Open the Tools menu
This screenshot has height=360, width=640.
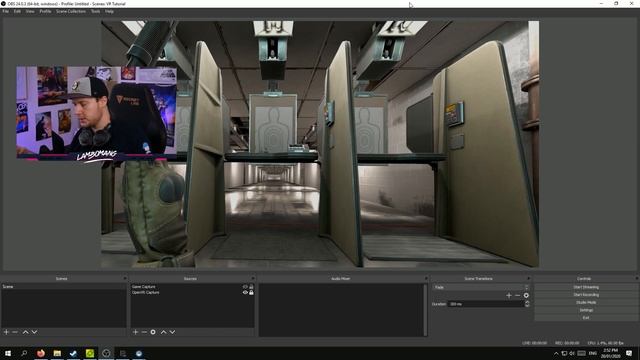tap(96, 11)
